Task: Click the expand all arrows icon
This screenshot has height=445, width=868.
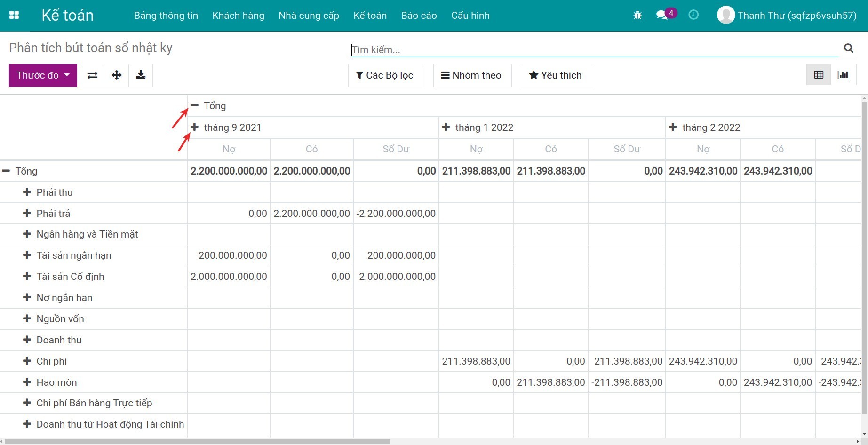Action: pos(117,75)
